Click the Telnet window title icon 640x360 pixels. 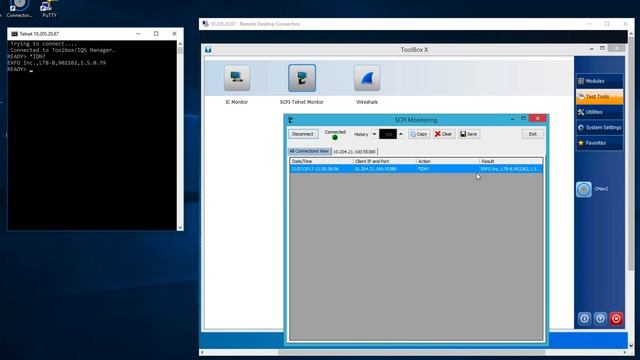[x=14, y=34]
